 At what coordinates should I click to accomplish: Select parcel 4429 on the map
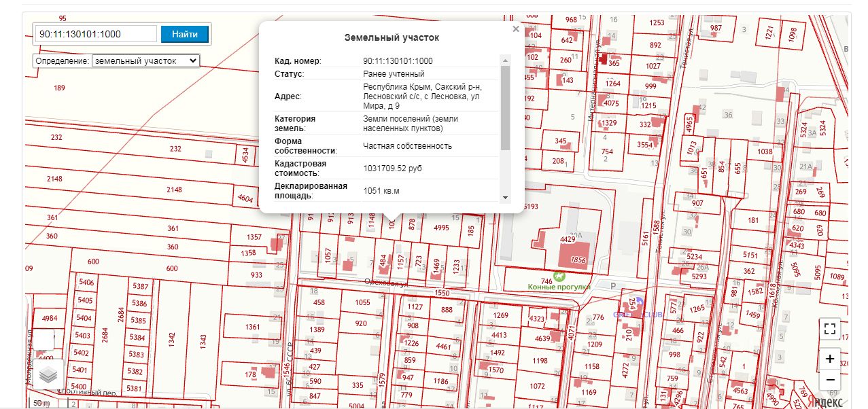coord(568,239)
